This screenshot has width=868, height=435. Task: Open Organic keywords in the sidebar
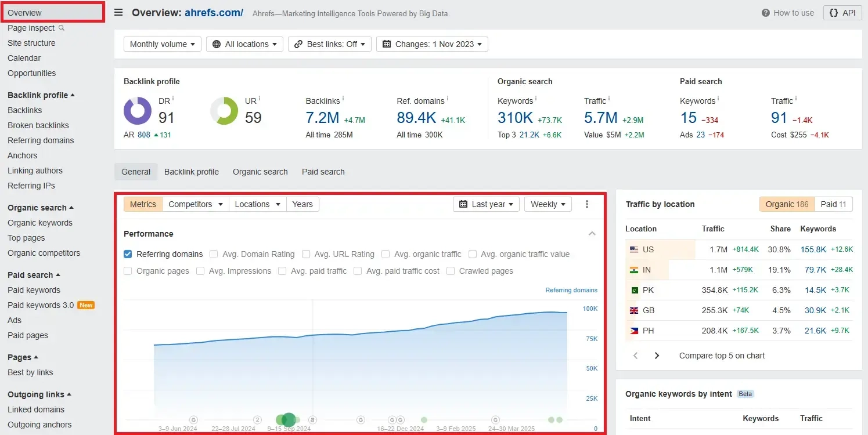point(40,223)
